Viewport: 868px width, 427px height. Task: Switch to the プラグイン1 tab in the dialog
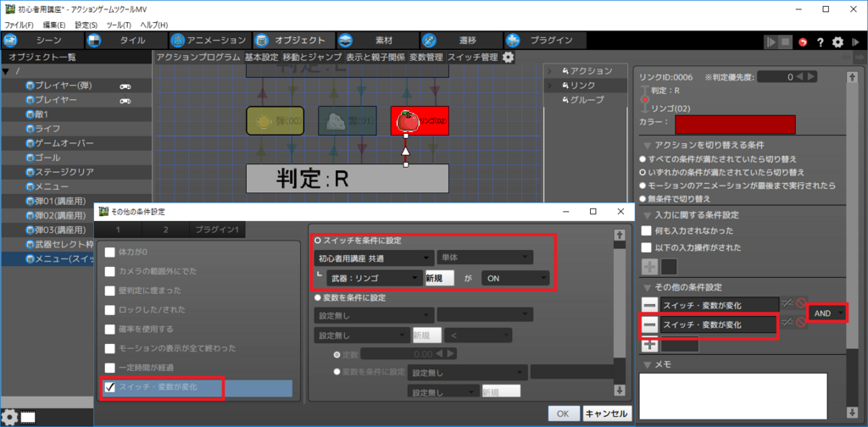[x=218, y=230]
